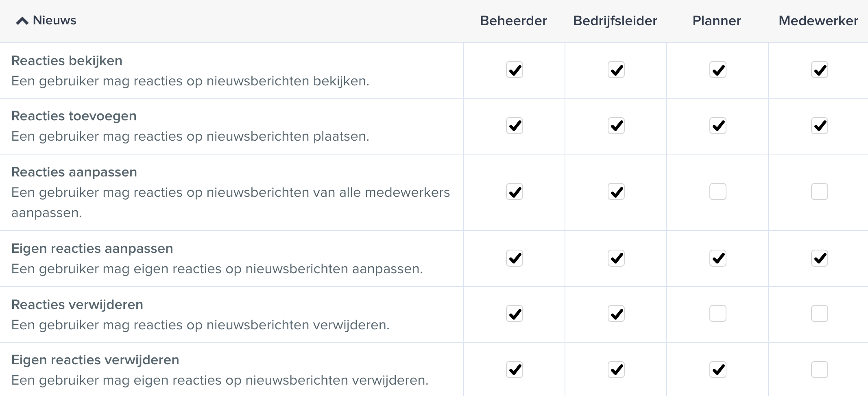
Task: Click the Beheerder column header
Action: (x=513, y=21)
